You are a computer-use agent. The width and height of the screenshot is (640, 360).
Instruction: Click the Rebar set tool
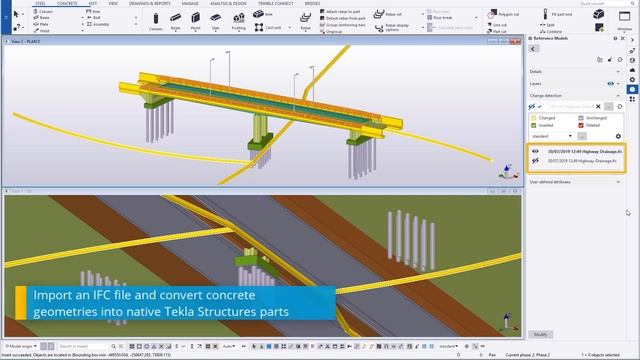point(388,14)
